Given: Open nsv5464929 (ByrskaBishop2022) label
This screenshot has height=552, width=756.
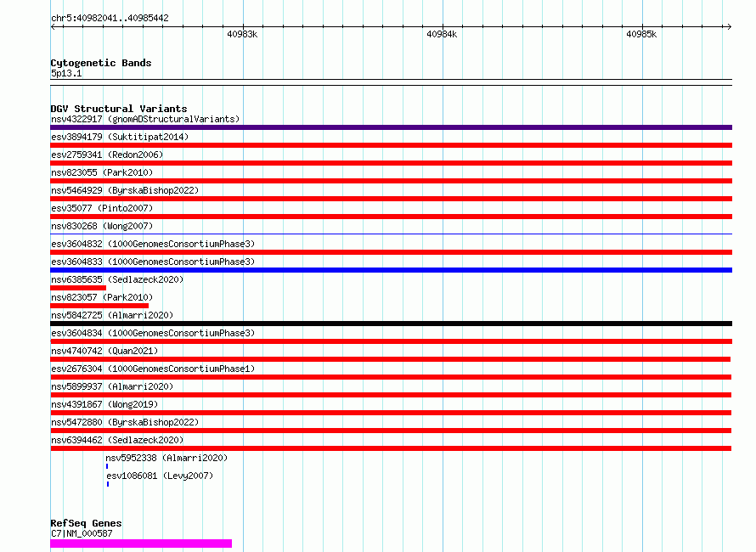Looking at the screenshot, I should tap(125, 190).
